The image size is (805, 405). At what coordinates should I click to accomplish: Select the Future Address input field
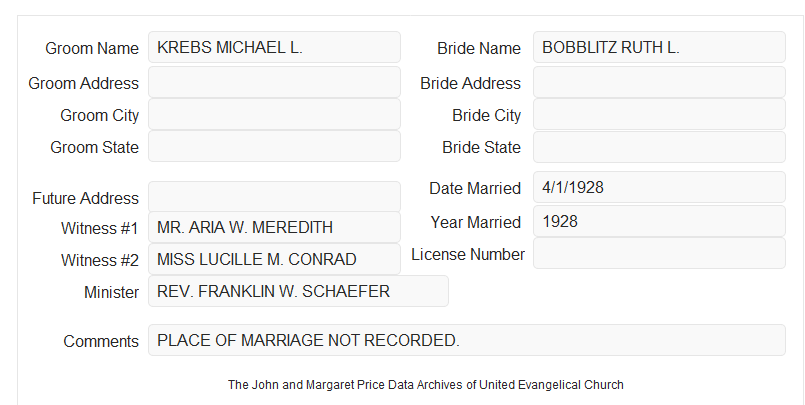tap(274, 197)
